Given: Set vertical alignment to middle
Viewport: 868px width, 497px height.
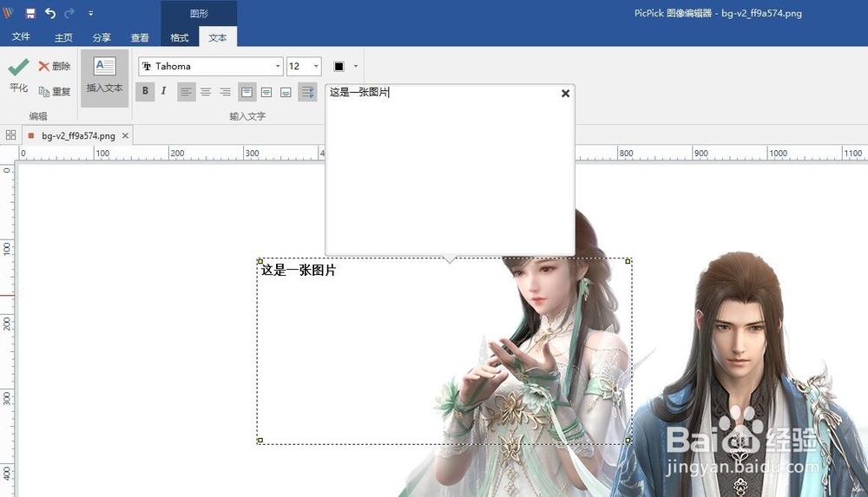Looking at the screenshot, I should (x=266, y=92).
